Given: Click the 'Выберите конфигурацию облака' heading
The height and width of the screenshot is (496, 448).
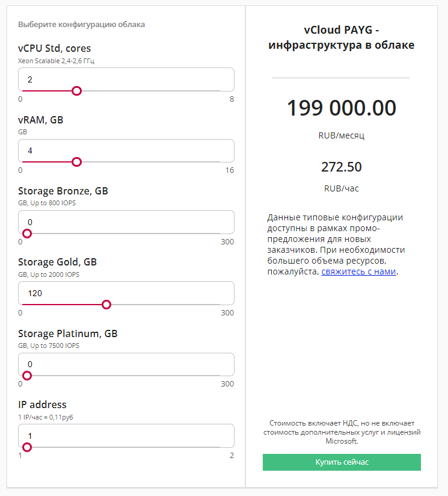Looking at the screenshot, I should (x=81, y=25).
